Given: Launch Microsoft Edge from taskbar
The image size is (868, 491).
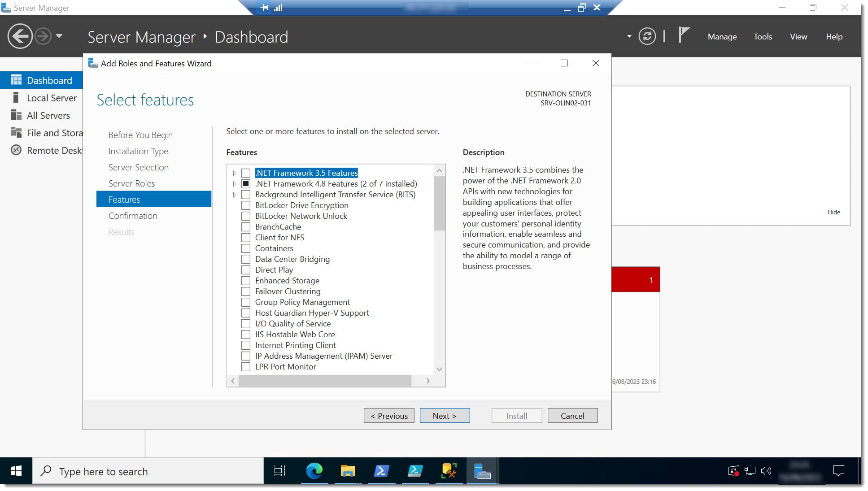Looking at the screenshot, I should point(314,471).
